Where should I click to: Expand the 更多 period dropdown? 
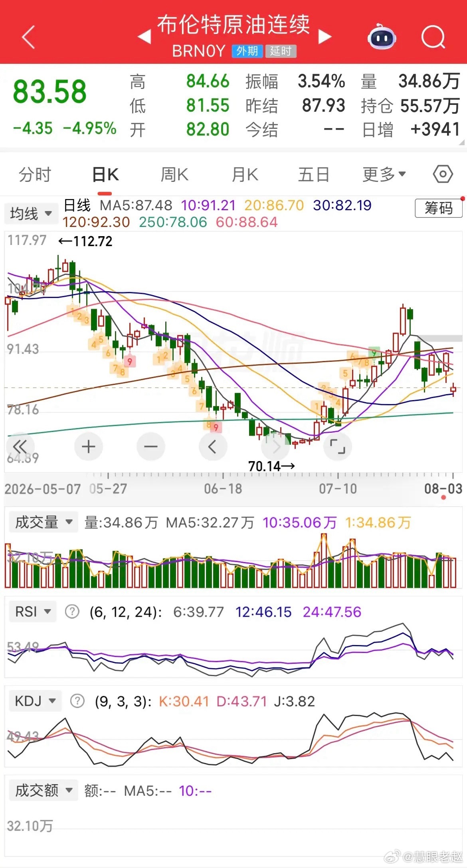pyautogui.click(x=384, y=174)
